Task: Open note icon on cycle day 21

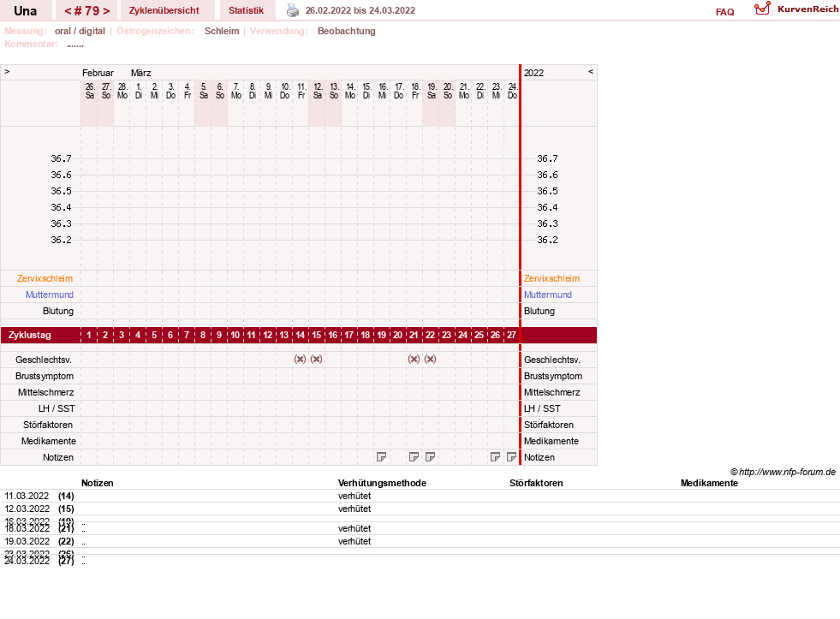Action: tap(414, 456)
